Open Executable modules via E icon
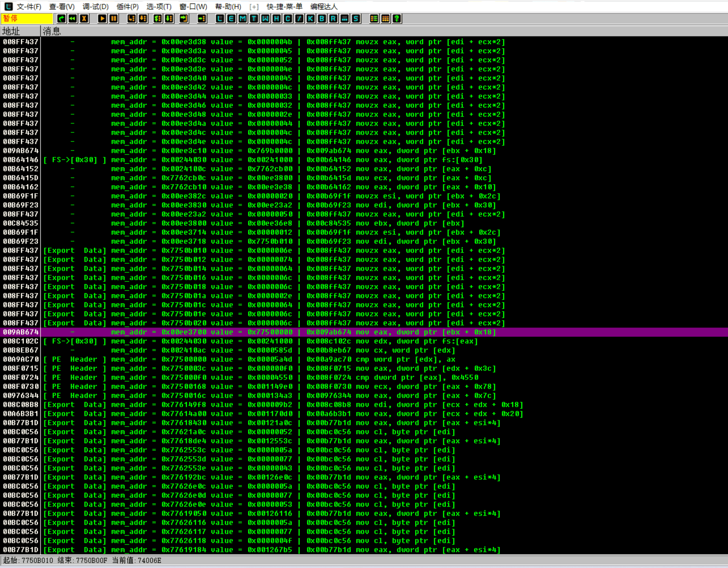The image size is (728, 568). pyautogui.click(x=231, y=19)
